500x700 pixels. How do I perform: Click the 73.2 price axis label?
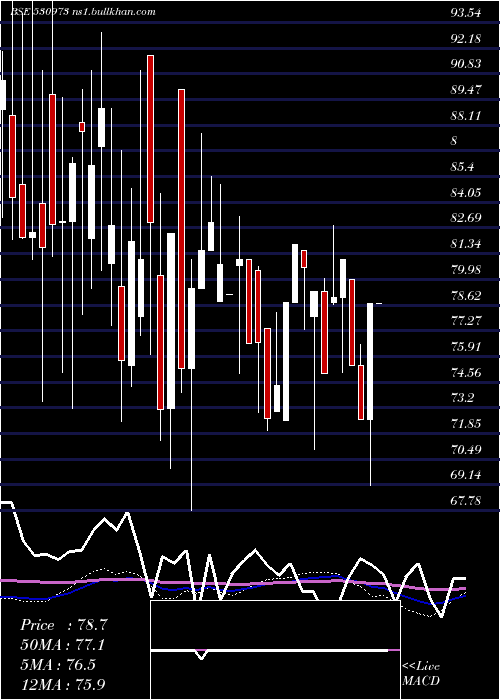tap(462, 397)
